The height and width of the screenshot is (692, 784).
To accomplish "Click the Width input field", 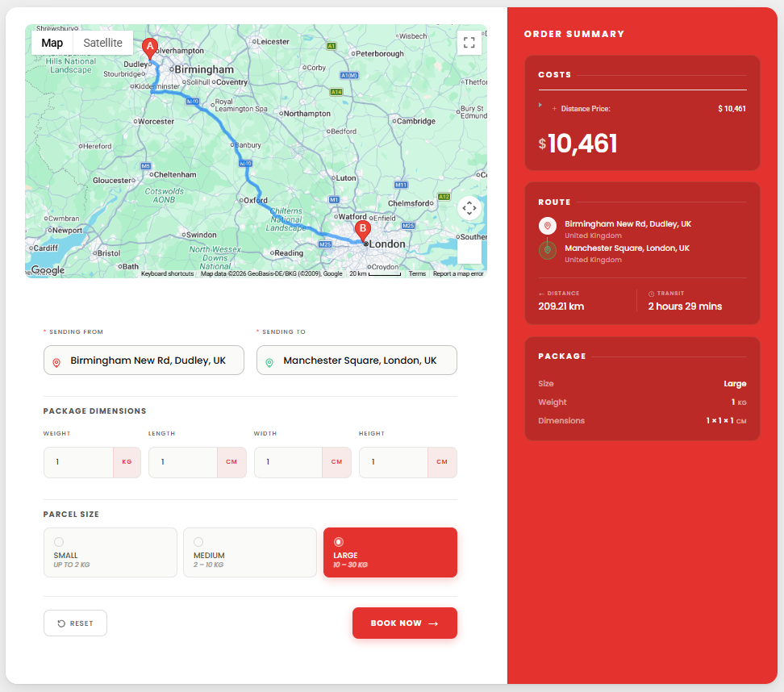I will pyautogui.click(x=289, y=462).
